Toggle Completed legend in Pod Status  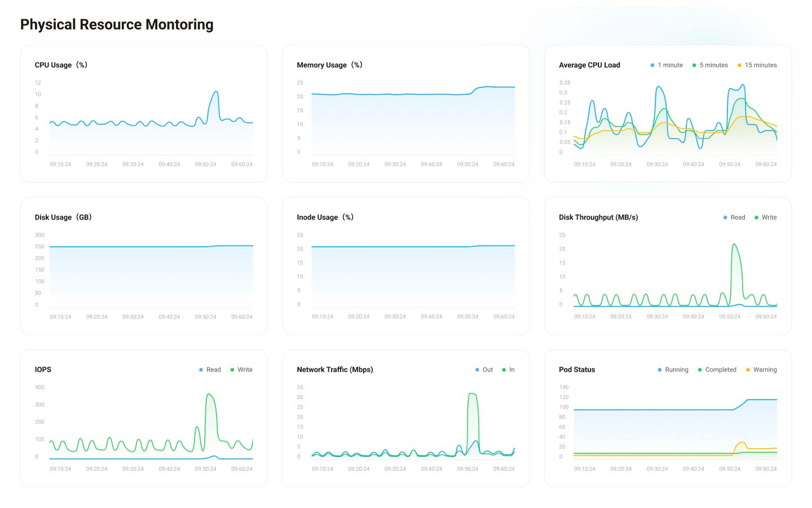[717, 370]
